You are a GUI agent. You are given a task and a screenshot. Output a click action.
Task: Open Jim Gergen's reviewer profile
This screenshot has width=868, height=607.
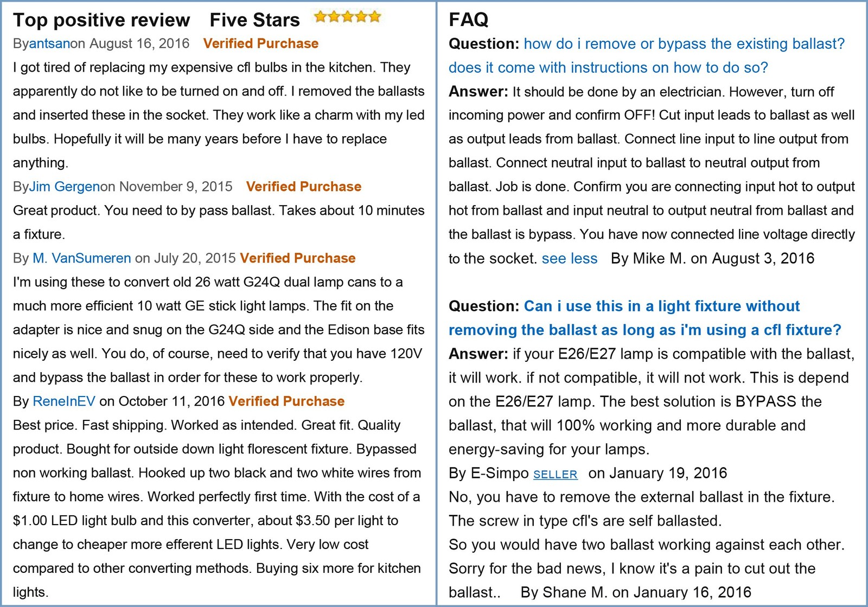pyautogui.click(x=65, y=187)
